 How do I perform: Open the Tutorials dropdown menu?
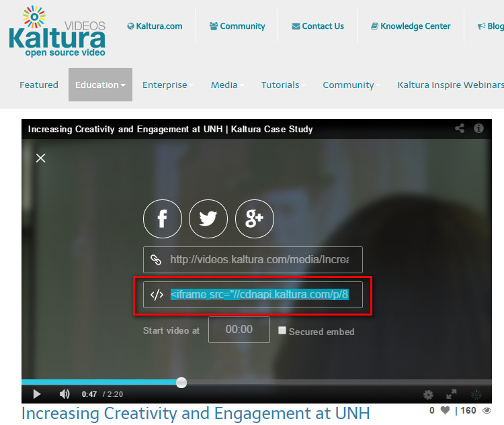pyautogui.click(x=283, y=85)
